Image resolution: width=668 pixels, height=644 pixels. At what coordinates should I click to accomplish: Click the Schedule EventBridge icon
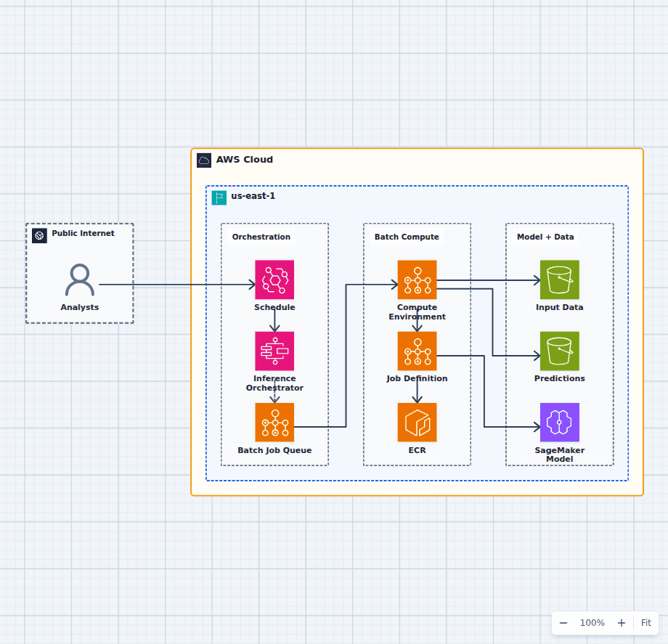tap(274, 280)
